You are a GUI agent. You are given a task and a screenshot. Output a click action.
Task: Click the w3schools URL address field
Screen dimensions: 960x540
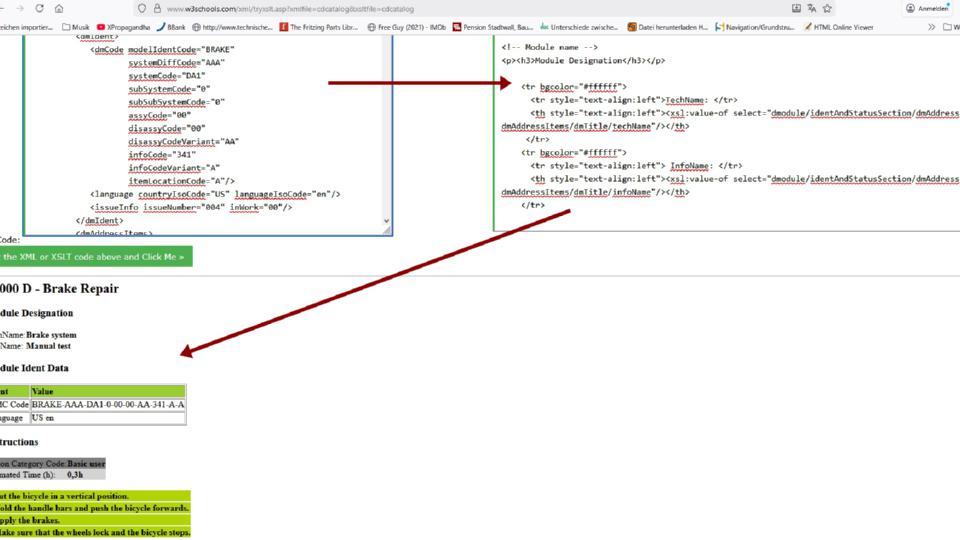300,8
